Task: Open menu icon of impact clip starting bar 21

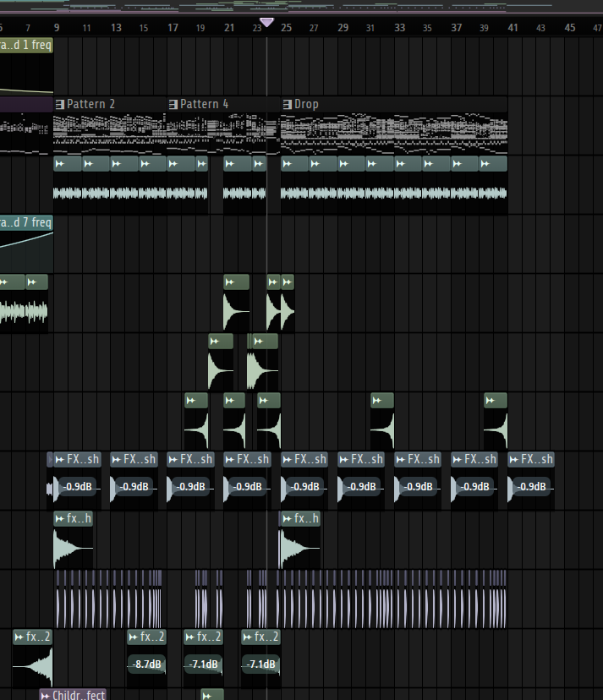Action: point(229,282)
